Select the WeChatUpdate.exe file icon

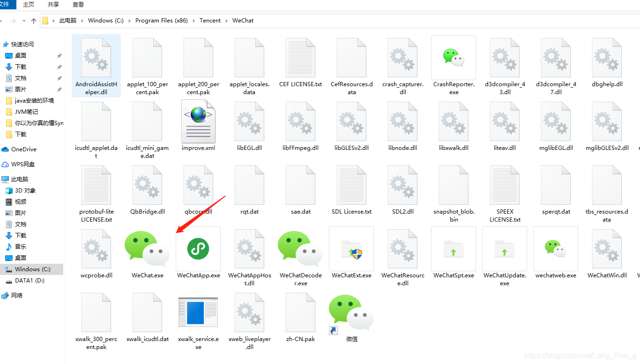(x=505, y=249)
